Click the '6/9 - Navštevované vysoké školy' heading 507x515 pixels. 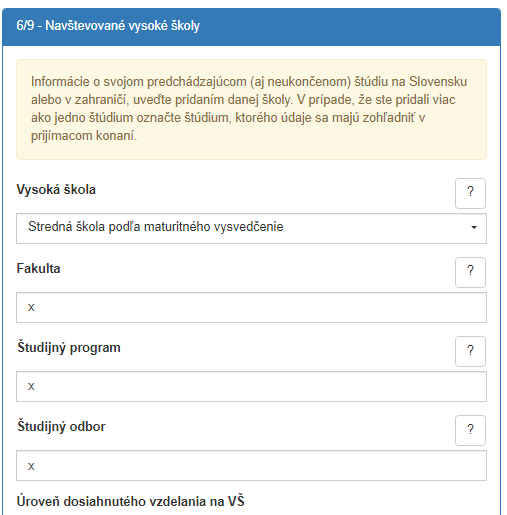coord(108,26)
